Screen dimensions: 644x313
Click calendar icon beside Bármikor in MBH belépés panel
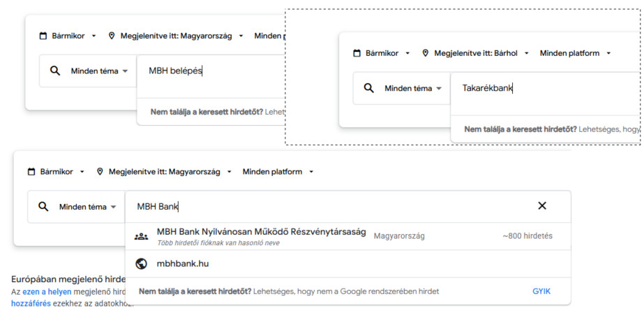click(x=43, y=36)
